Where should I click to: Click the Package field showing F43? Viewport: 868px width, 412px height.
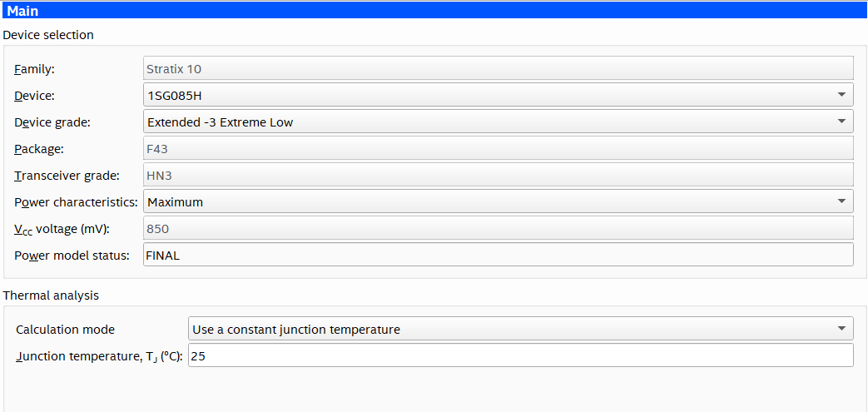(x=498, y=148)
